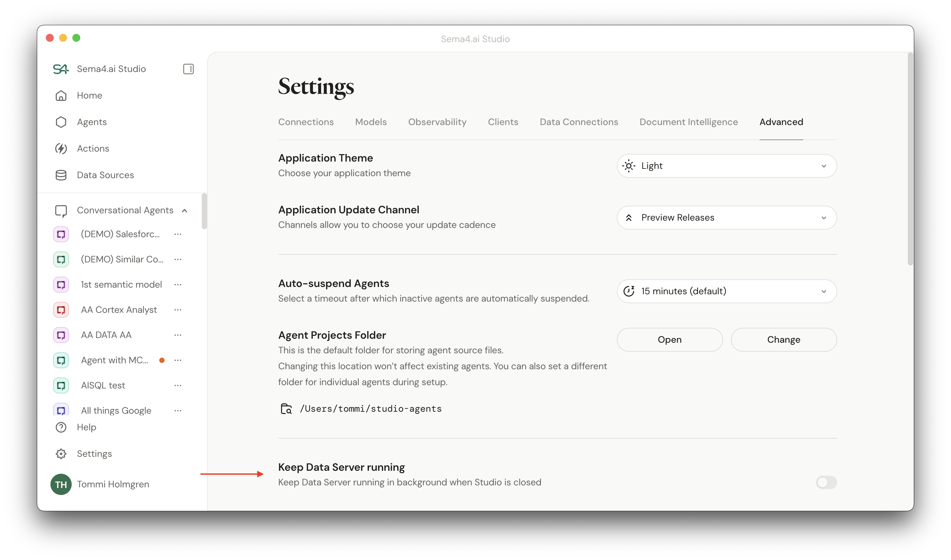Select the Observability tab
Viewport: 951px width, 560px height.
coord(437,122)
